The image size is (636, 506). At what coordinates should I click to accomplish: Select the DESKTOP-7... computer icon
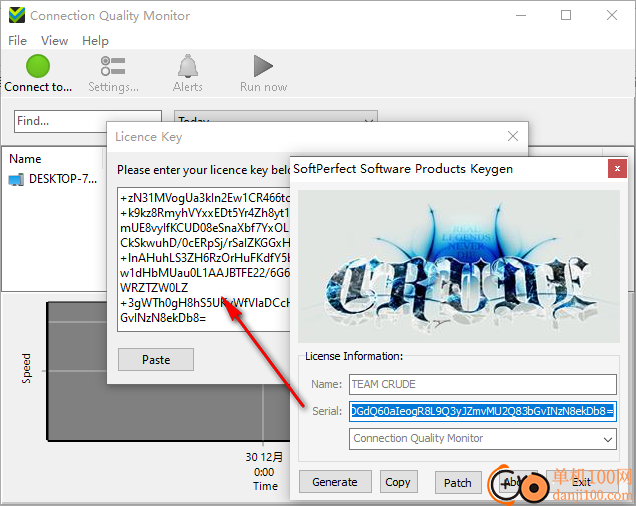(16, 179)
